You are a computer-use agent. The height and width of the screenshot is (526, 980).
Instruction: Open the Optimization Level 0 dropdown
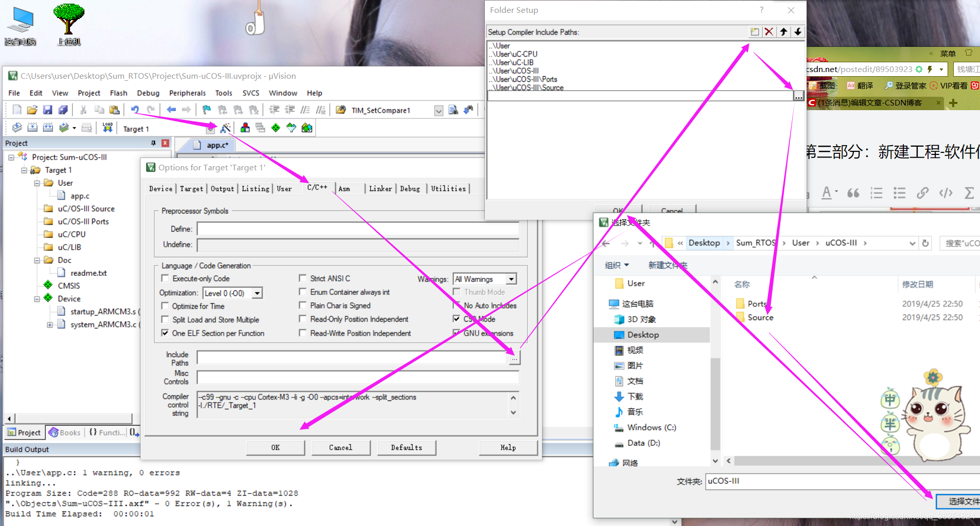click(257, 293)
